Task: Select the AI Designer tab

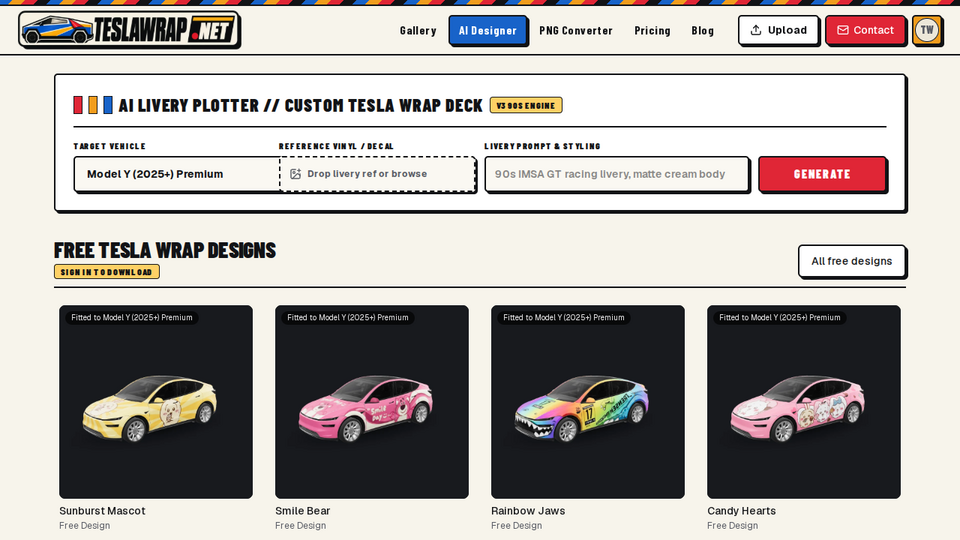Action: pos(488,31)
